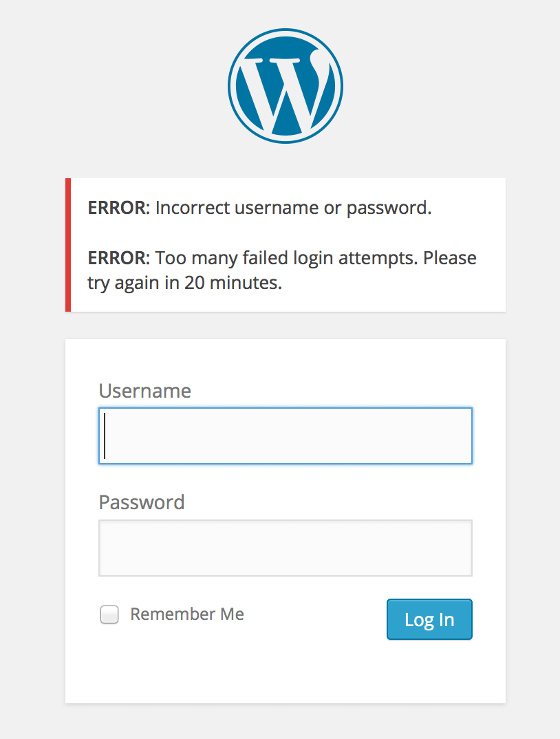Select the 'Incorrect username or password' error text
This screenshot has width=560, height=739.
tap(293, 208)
